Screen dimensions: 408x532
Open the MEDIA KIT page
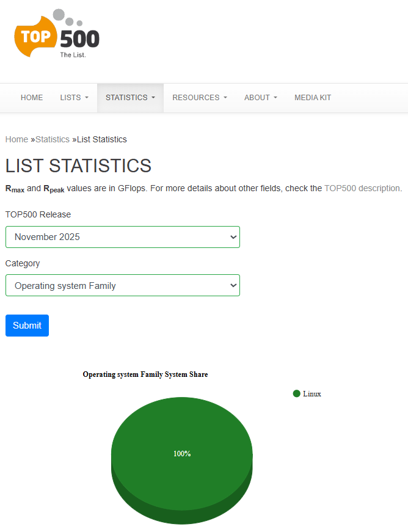coord(313,98)
